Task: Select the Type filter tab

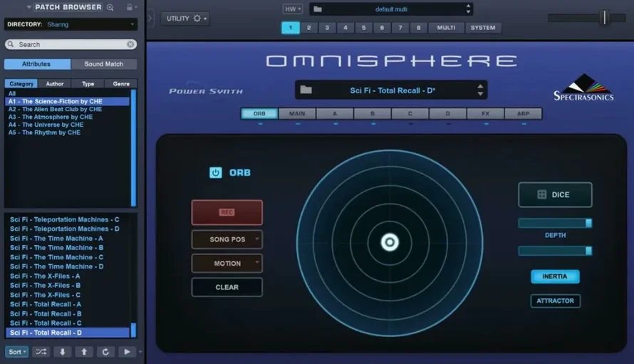Action: [88, 84]
